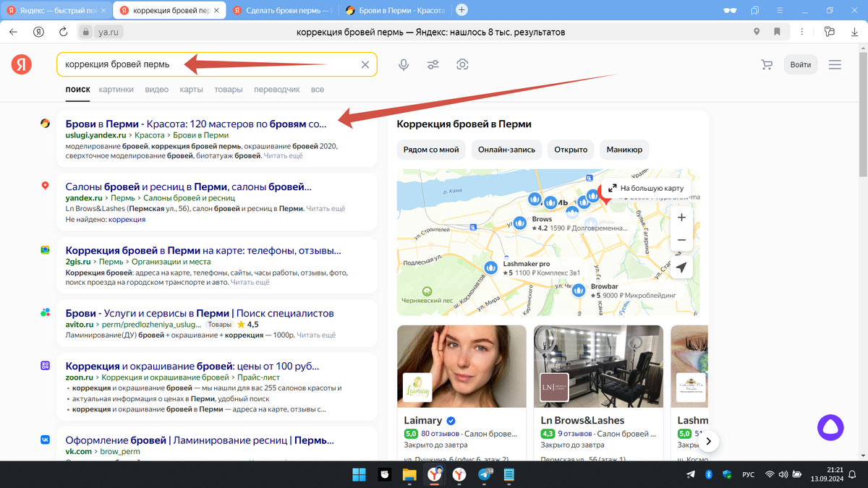
Task: Go back with the browser back arrow
Action: (x=14, y=32)
